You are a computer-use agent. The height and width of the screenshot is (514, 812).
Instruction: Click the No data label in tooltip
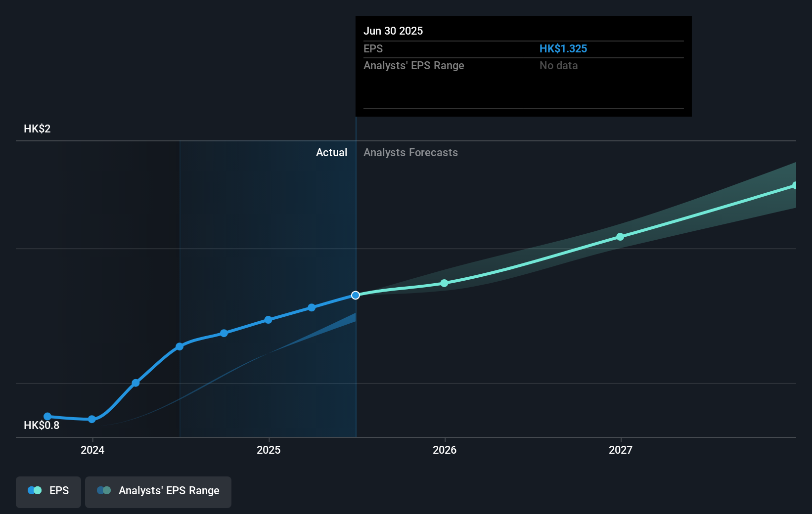pos(558,65)
